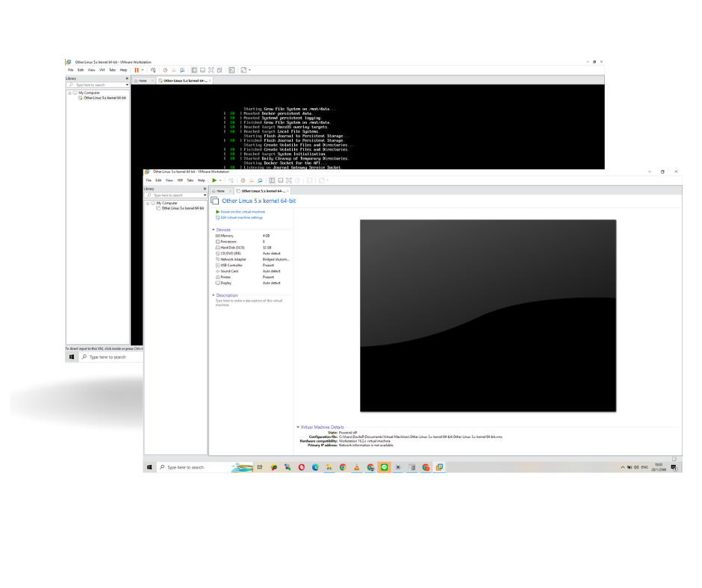This screenshot has width=702, height=588.
Task: Click Edit virtual machine settings link
Action: point(242,218)
